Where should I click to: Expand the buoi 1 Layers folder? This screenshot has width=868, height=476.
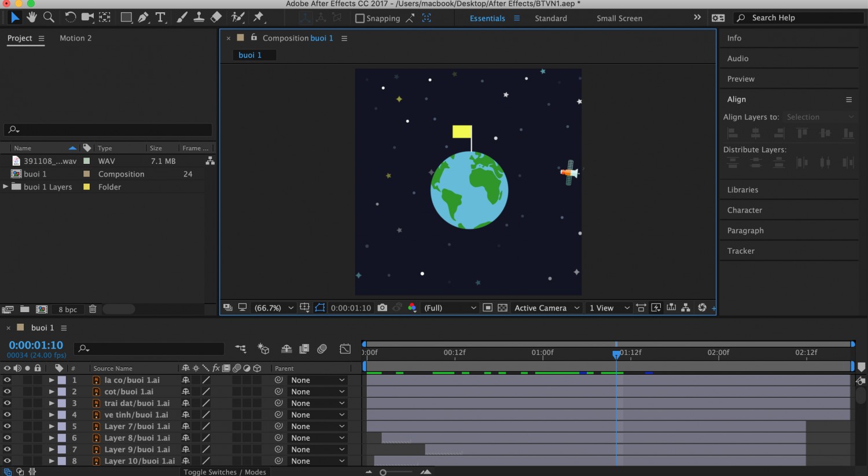(x=6, y=186)
